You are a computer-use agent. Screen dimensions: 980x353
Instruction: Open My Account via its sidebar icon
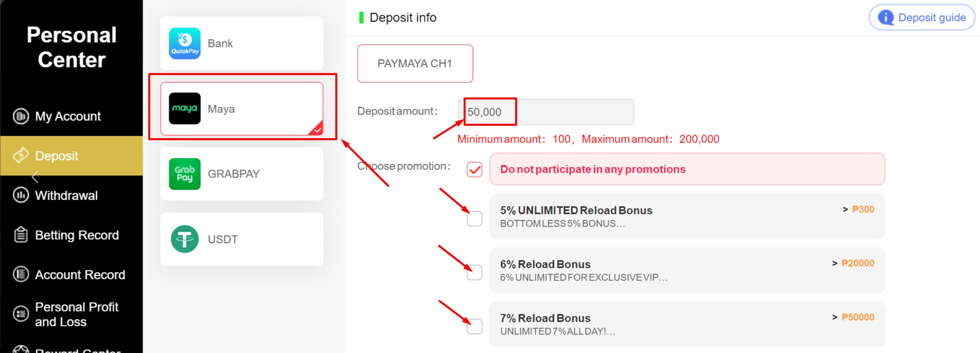pos(21,116)
